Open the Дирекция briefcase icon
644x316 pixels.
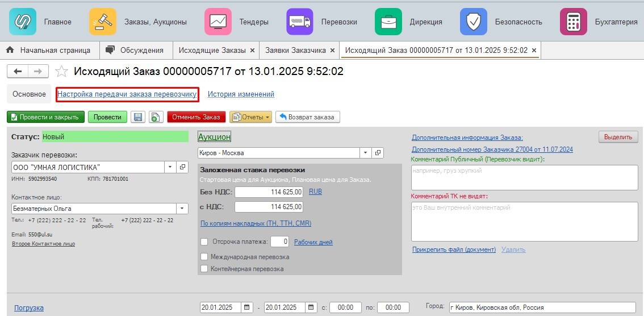[x=388, y=22]
